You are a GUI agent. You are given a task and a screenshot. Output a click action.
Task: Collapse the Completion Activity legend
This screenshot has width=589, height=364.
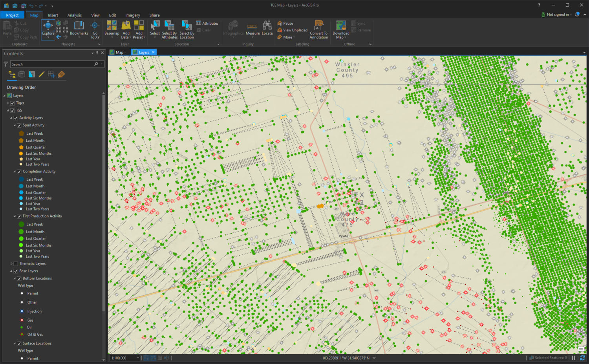[15, 172]
